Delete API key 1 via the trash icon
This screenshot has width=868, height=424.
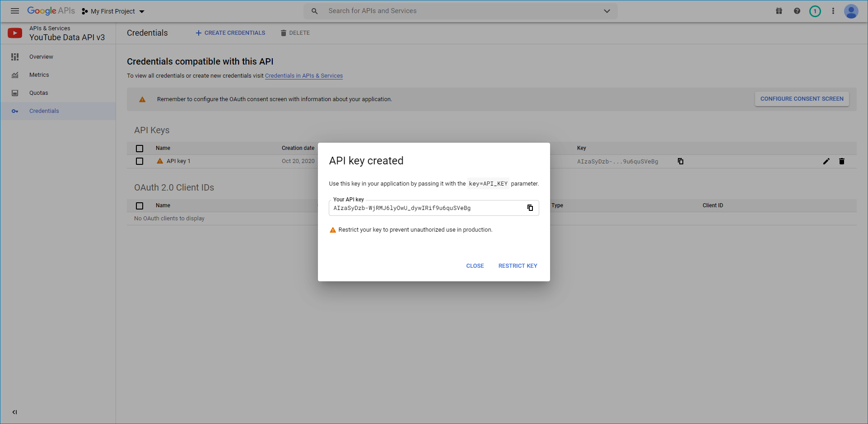(x=842, y=161)
